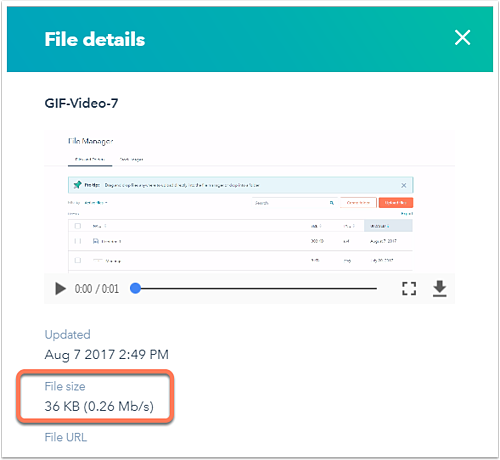Image resolution: width=500 pixels, height=460 pixels.
Task: Click the blue video progress slider handle
Action: [x=135, y=288]
